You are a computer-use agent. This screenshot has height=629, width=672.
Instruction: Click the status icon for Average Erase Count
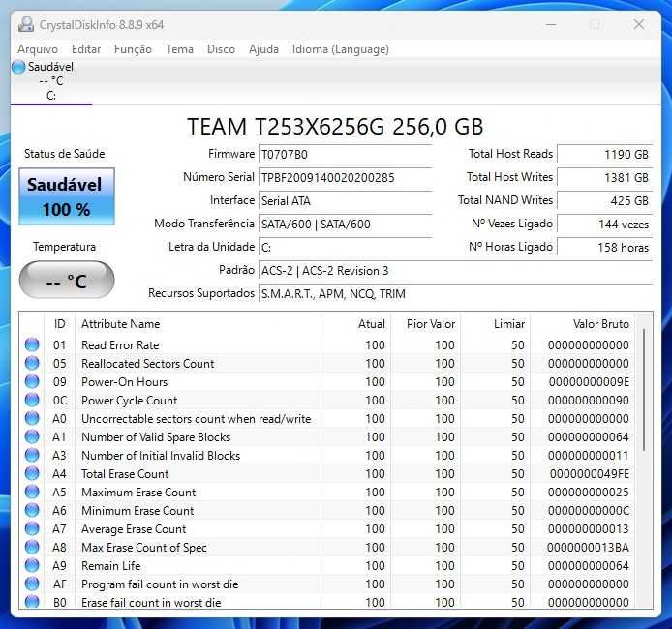[32, 528]
